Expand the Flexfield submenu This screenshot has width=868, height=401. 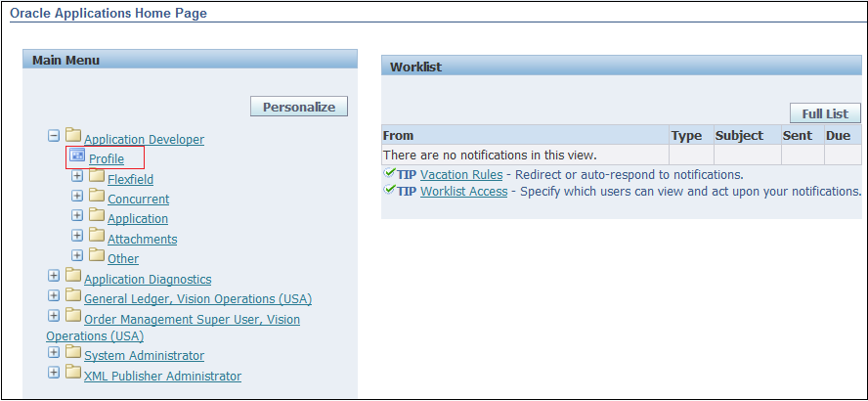tap(77, 176)
